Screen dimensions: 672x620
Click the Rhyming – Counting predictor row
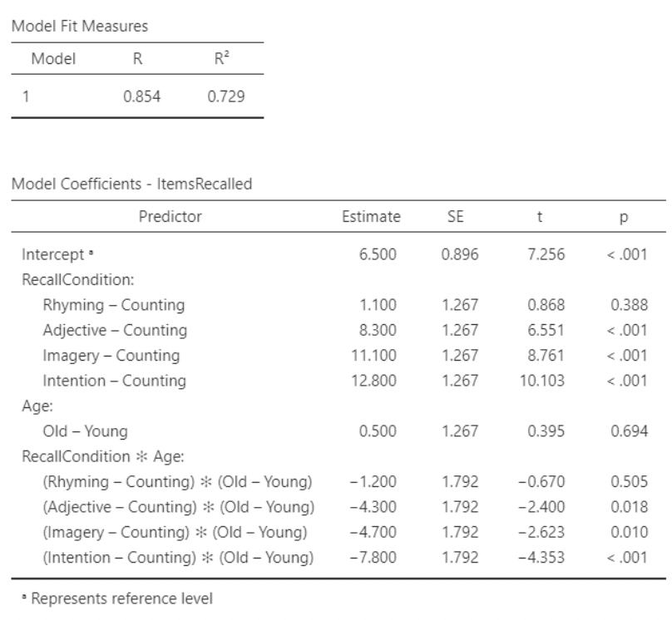tap(114, 305)
